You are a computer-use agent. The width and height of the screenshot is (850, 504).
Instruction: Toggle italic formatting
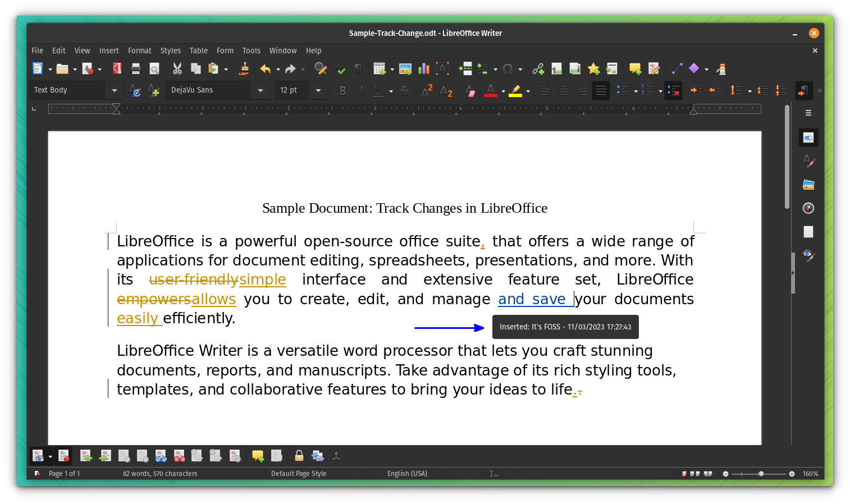coord(360,90)
